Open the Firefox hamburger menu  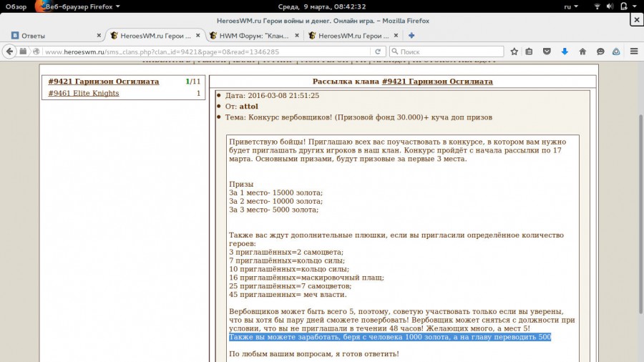634,52
